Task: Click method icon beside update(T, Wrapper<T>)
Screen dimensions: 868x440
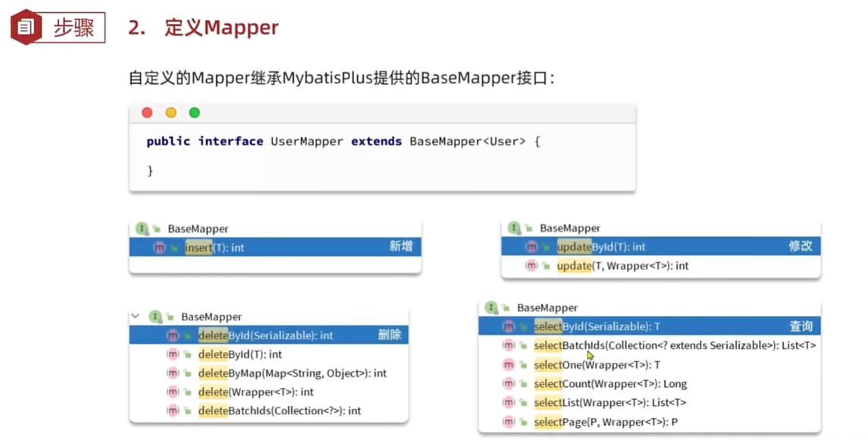Action: (531, 266)
